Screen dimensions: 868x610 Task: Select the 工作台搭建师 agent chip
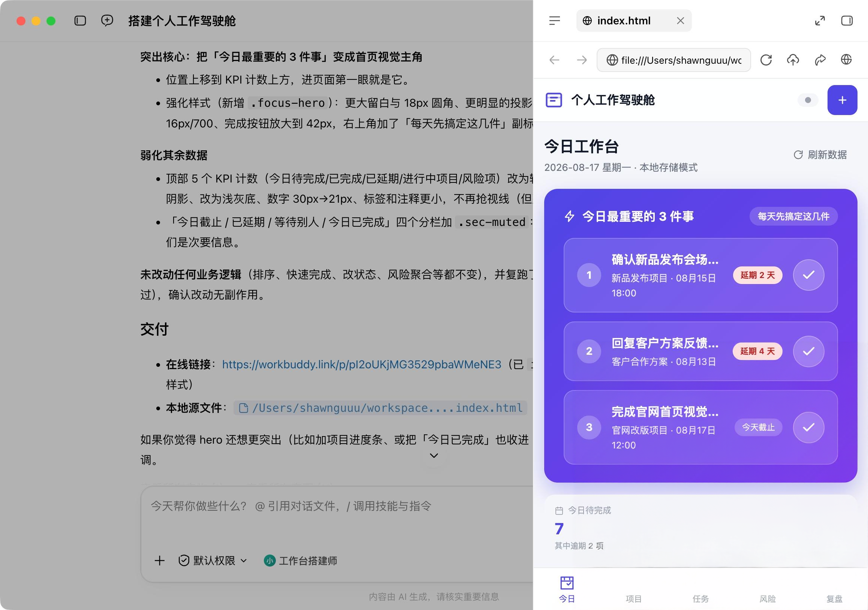point(300,561)
